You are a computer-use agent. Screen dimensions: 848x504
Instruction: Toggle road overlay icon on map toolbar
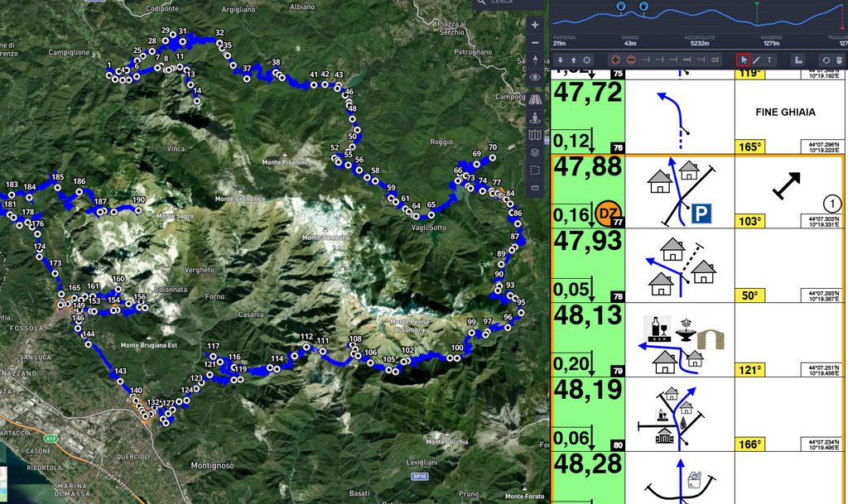tap(535, 99)
